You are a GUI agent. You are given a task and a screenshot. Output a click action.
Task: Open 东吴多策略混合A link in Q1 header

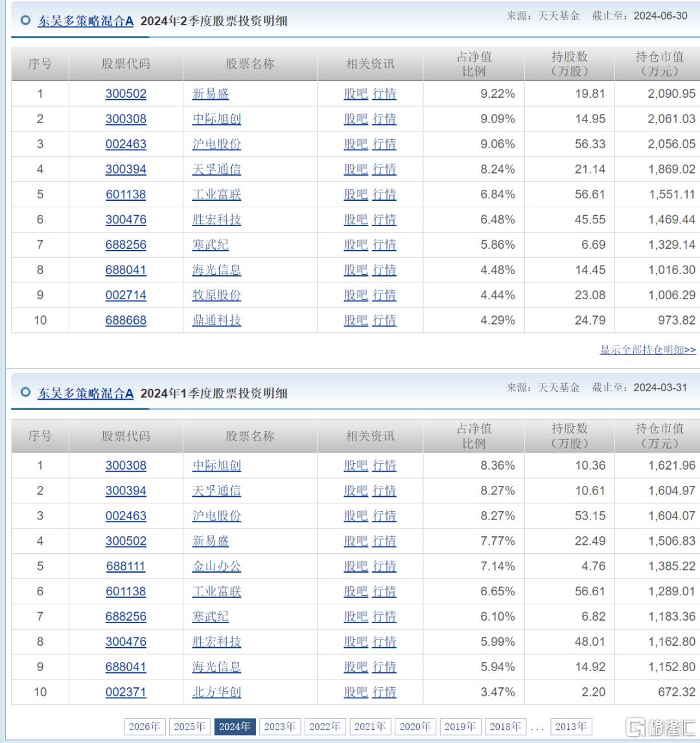[86, 393]
